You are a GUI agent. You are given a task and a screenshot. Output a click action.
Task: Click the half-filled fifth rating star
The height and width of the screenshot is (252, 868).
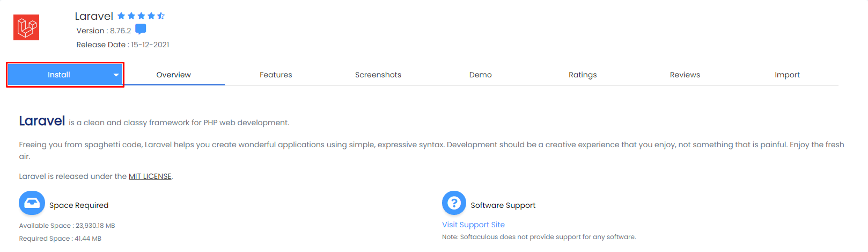(161, 16)
